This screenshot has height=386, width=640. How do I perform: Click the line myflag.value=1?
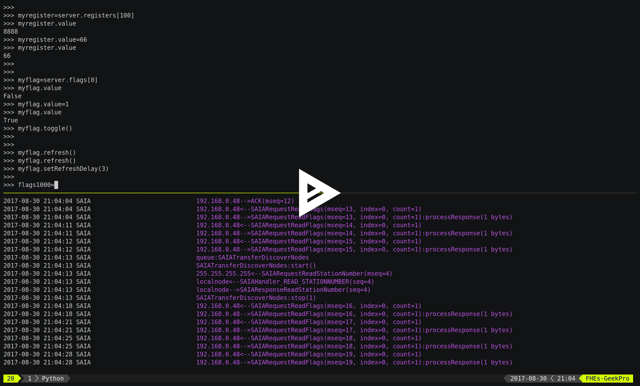(36, 104)
